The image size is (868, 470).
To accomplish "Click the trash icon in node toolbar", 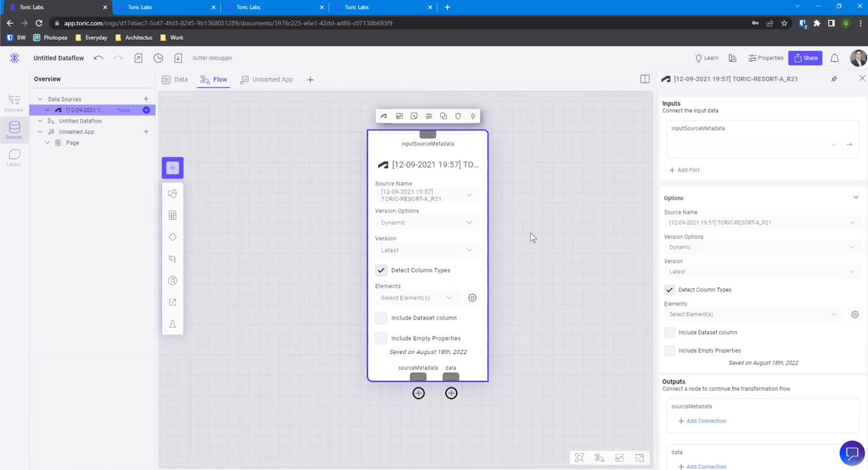I will tap(458, 116).
